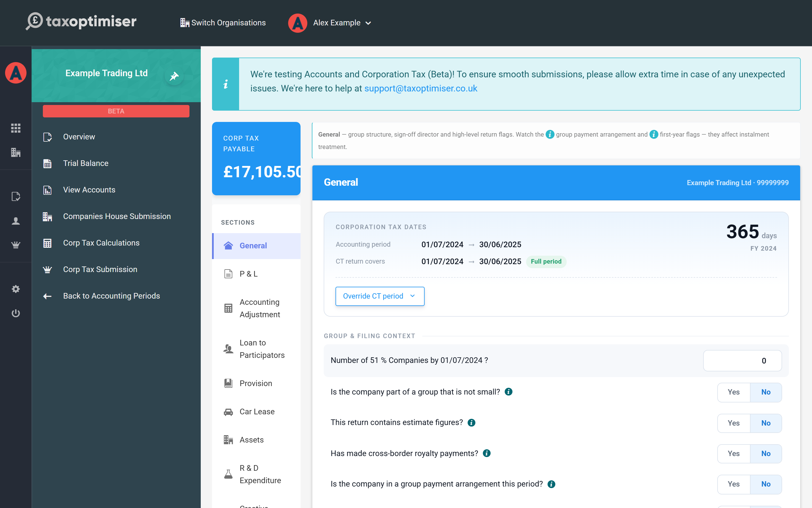Click the View Accounts chart icon

click(47, 190)
